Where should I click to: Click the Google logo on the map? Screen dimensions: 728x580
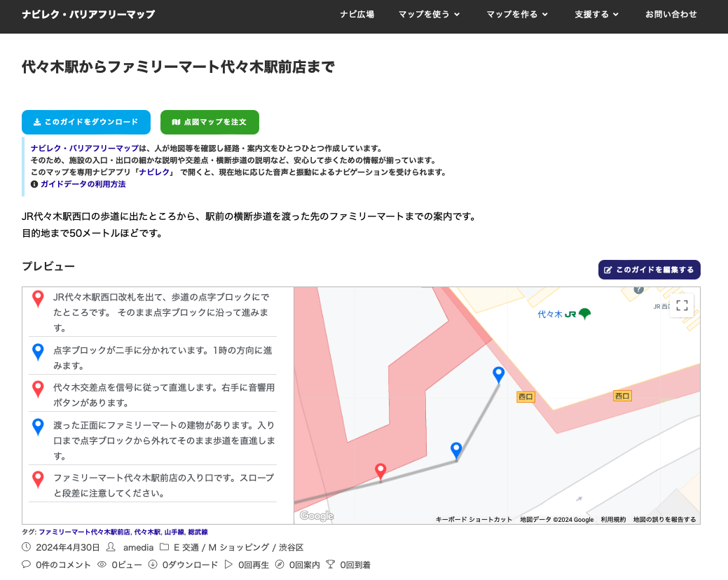coord(317,516)
